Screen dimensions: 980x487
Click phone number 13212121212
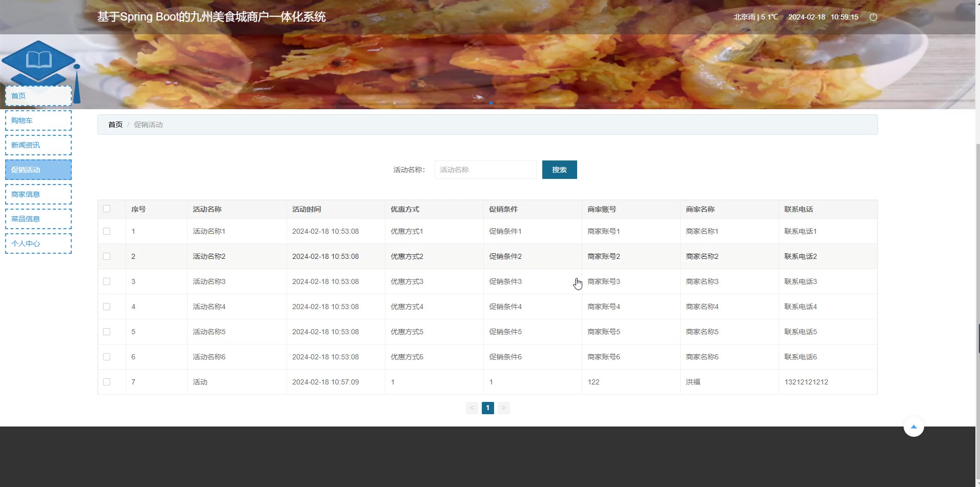[x=806, y=382]
